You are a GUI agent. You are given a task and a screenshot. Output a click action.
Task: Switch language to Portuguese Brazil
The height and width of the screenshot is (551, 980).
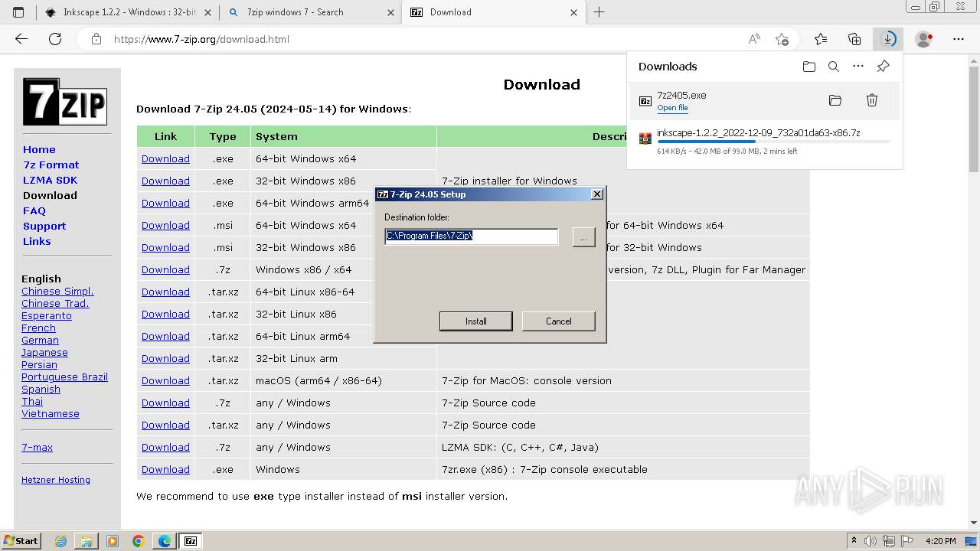coord(64,377)
